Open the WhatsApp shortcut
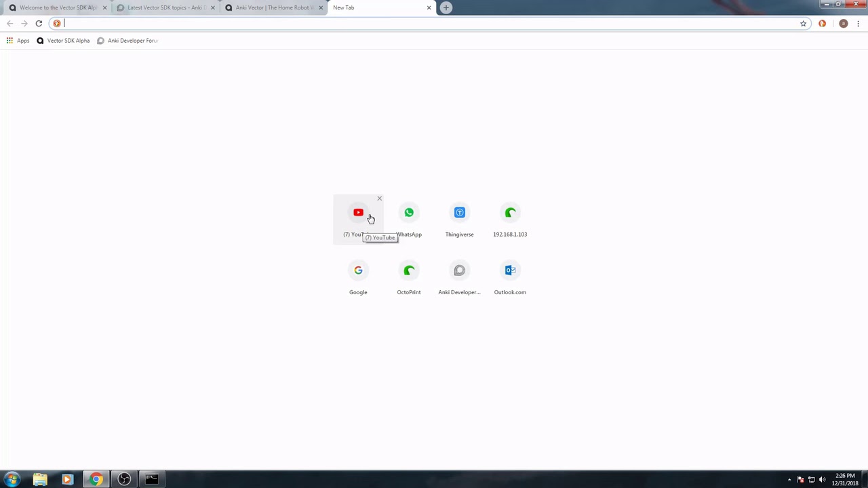 (409, 219)
